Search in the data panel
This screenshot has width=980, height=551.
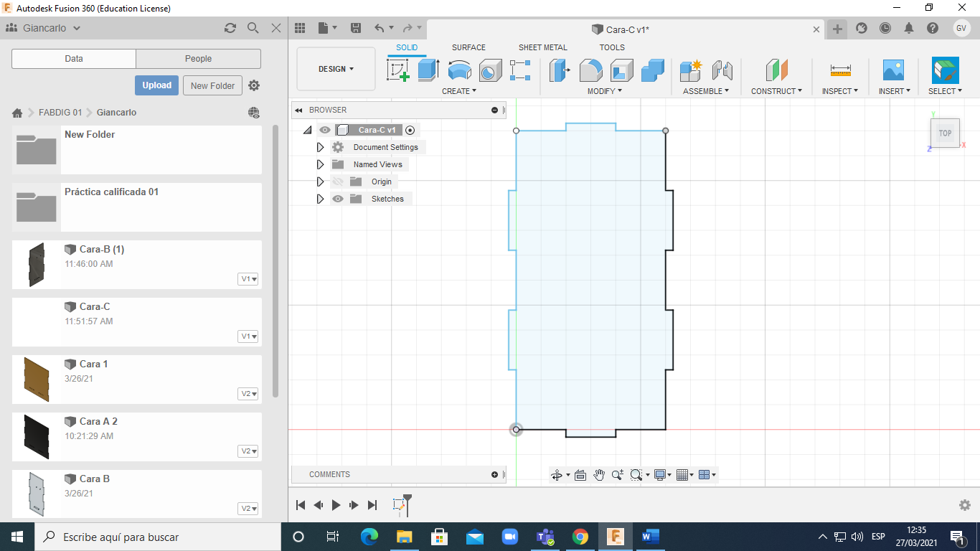253,28
